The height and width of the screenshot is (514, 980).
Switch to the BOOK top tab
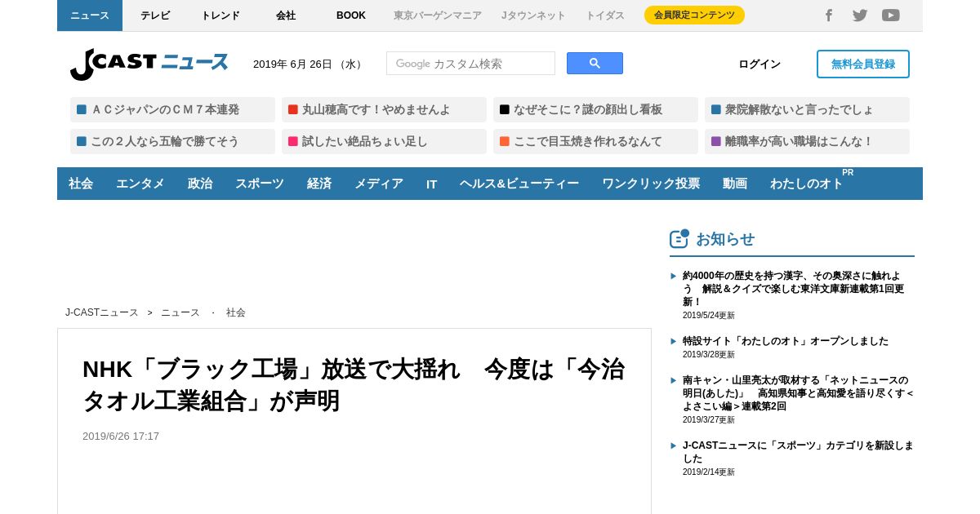click(x=351, y=16)
